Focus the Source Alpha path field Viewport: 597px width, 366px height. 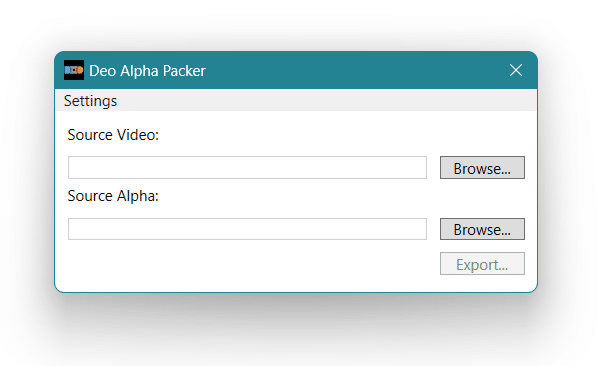[247, 229]
